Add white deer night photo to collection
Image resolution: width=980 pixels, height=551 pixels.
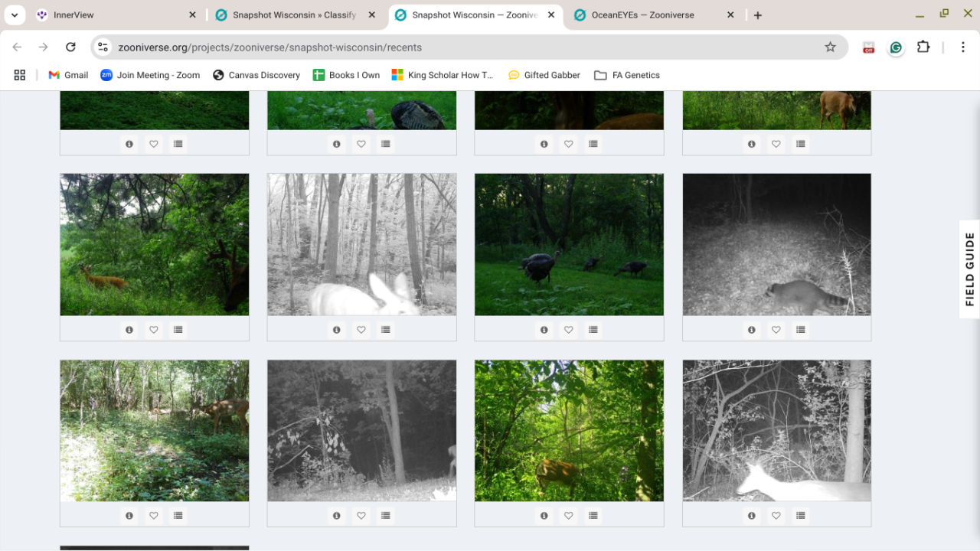(x=801, y=516)
